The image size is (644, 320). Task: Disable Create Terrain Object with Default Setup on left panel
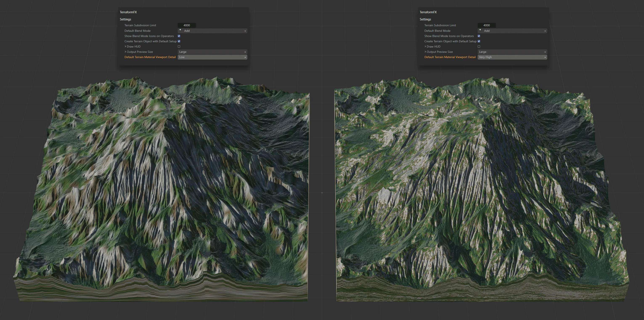(x=179, y=41)
